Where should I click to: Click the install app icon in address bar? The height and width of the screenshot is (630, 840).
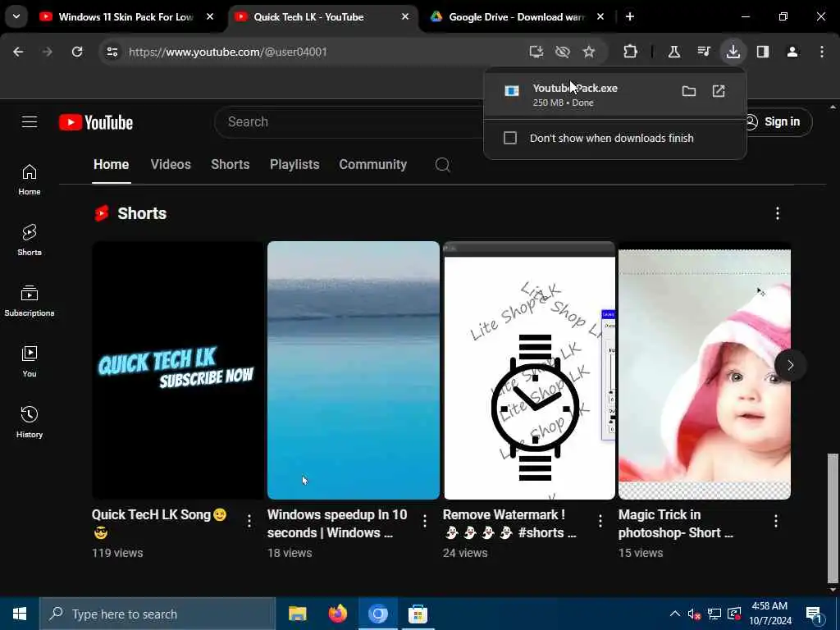(x=536, y=52)
